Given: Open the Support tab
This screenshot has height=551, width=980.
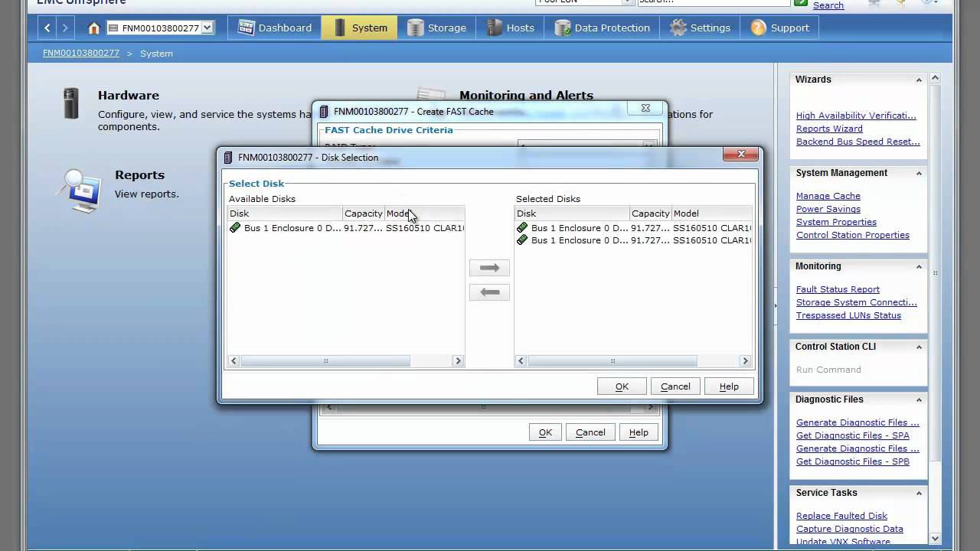Looking at the screenshot, I should coord(779,28).
